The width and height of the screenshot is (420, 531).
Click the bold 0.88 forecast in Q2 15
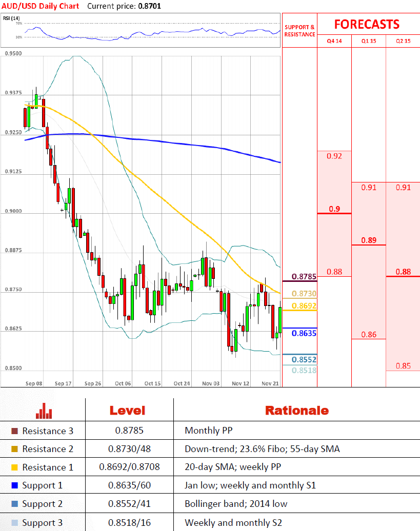coord(403,272)
